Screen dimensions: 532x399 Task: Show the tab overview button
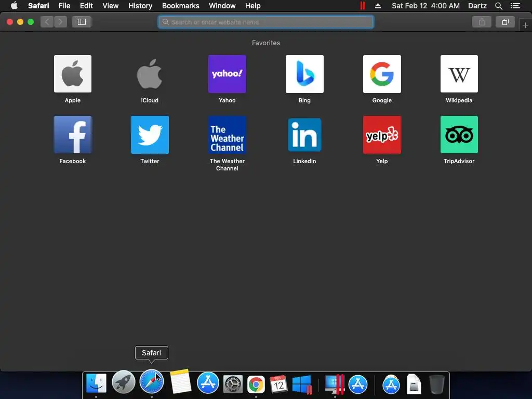click(x=505, y=22)
